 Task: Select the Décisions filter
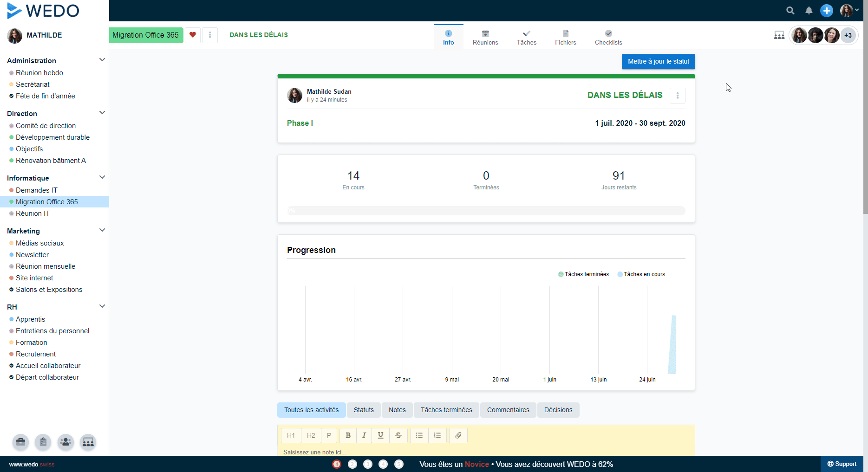pyautogui.click(x=558, y=410)
